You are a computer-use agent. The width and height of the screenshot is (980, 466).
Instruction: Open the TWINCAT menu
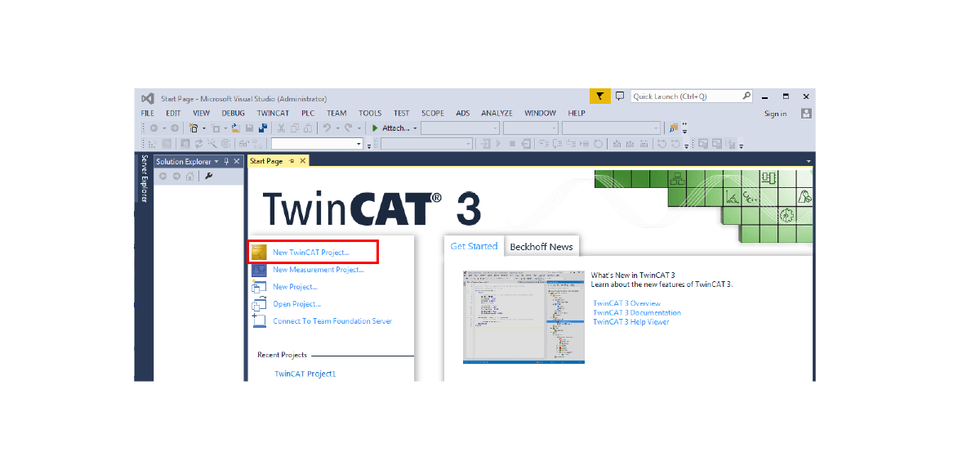coord(273,114)
